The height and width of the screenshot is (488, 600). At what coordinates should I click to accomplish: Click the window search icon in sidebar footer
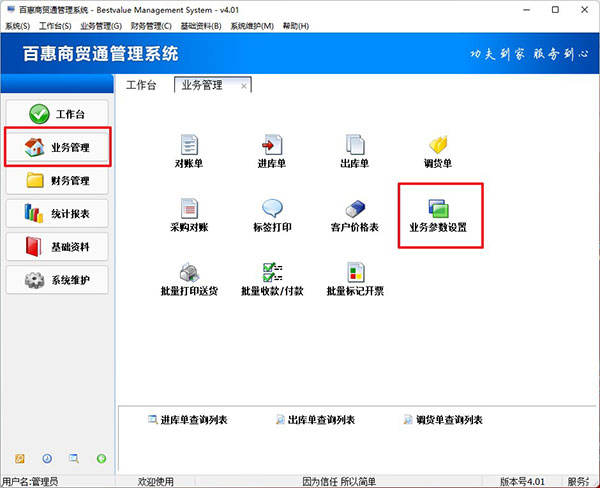[x=74, y=458]
